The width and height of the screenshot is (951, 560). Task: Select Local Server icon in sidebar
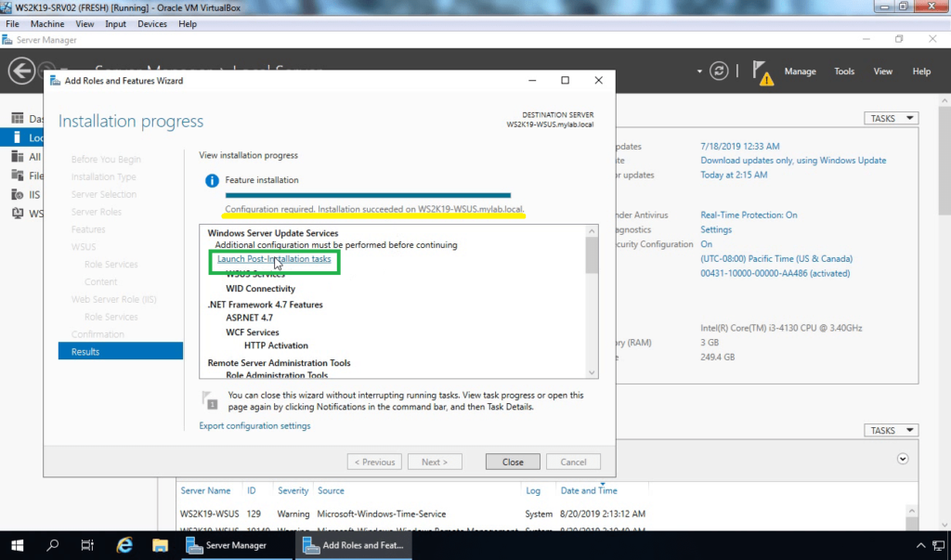pyautogui.click(x=18, y=137)
